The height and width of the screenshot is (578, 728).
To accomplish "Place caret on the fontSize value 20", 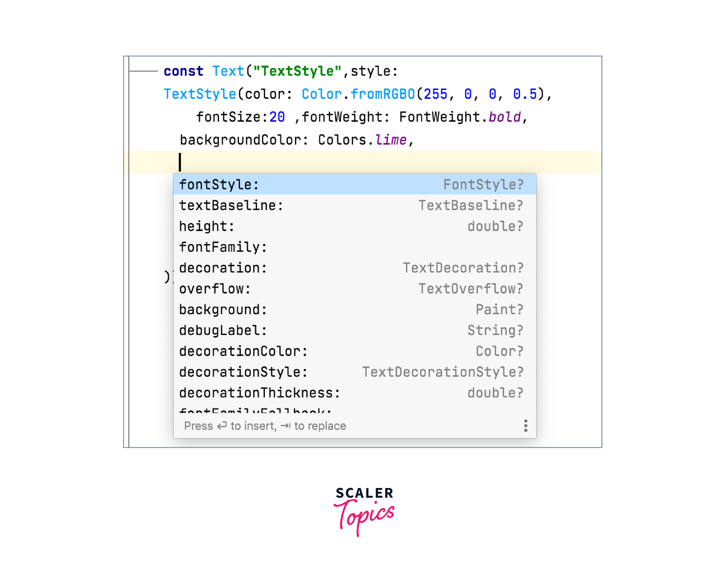I will coord(277,117).
